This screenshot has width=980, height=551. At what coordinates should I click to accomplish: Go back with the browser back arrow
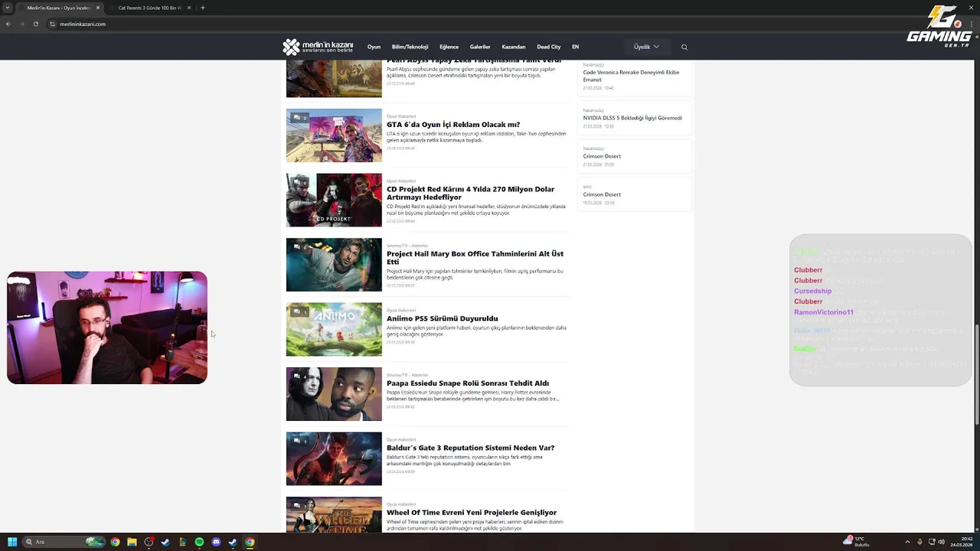pyautogui.click(x=8, y=24)
